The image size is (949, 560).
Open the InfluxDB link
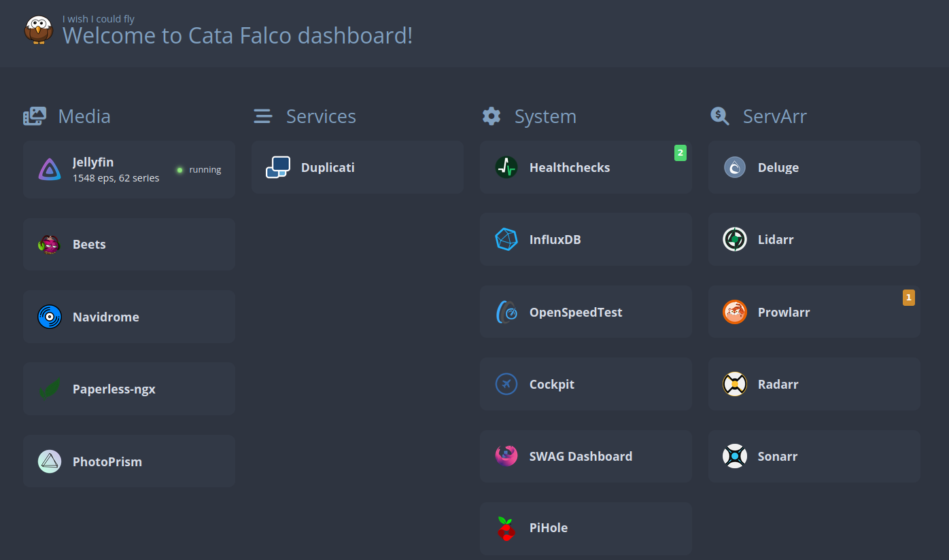point(586,239)
